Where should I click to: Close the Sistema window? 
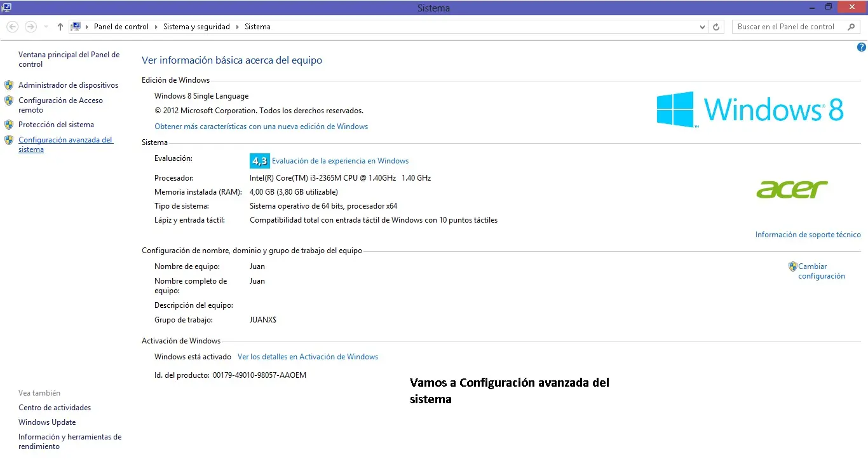(x=852, y=6)
